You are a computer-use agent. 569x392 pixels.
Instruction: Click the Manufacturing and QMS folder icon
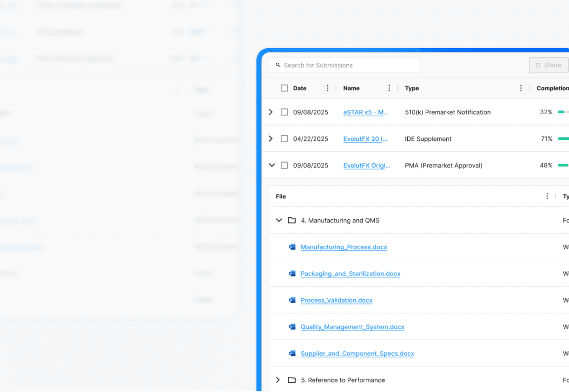coord(292,220)
